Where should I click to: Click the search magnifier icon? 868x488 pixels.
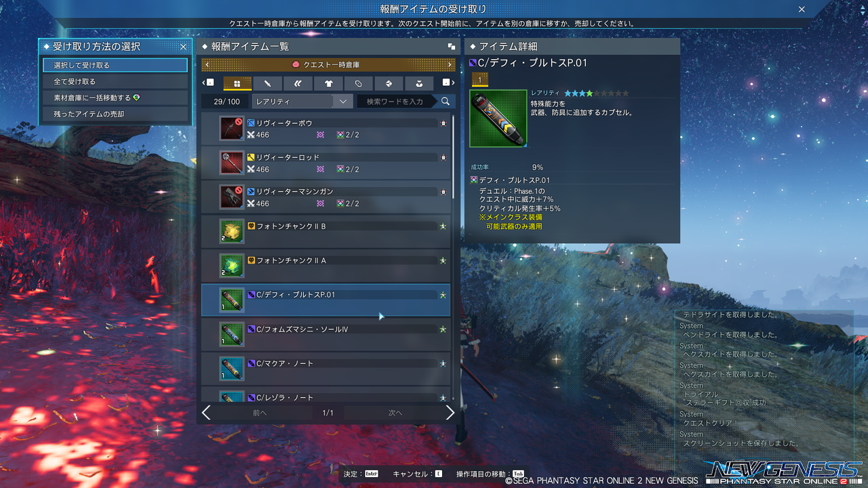tap(446, 101)
